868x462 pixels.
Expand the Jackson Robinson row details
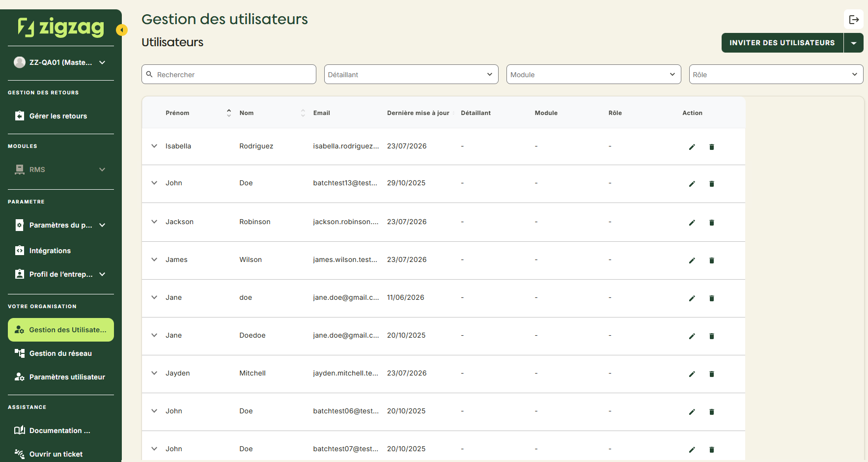(154, 222)
